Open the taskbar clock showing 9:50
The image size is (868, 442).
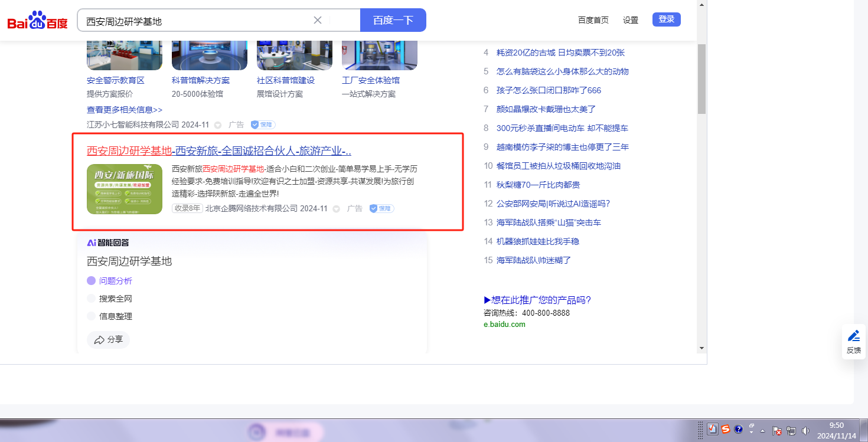(x=837, y=430)
